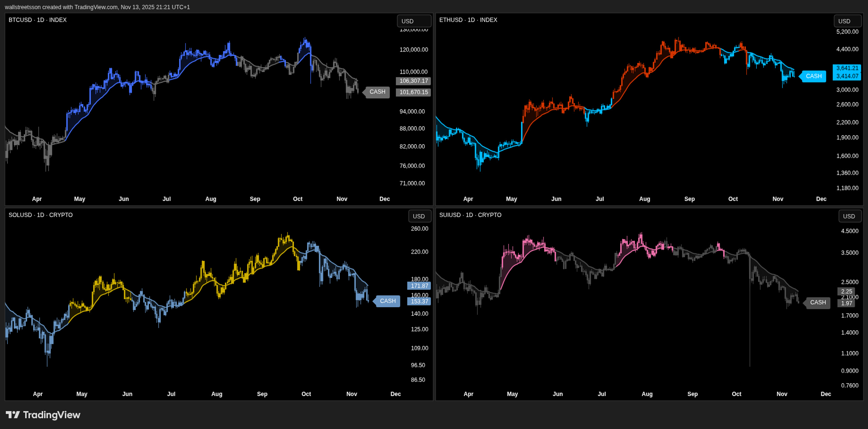Click the wallstreetsson attribution header text

click(97, 7)
